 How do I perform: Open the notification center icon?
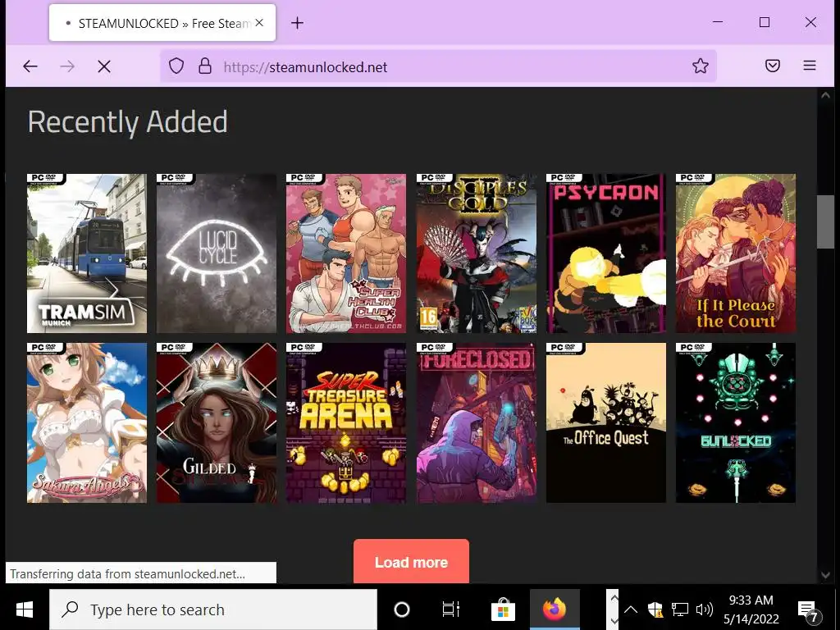808,609
